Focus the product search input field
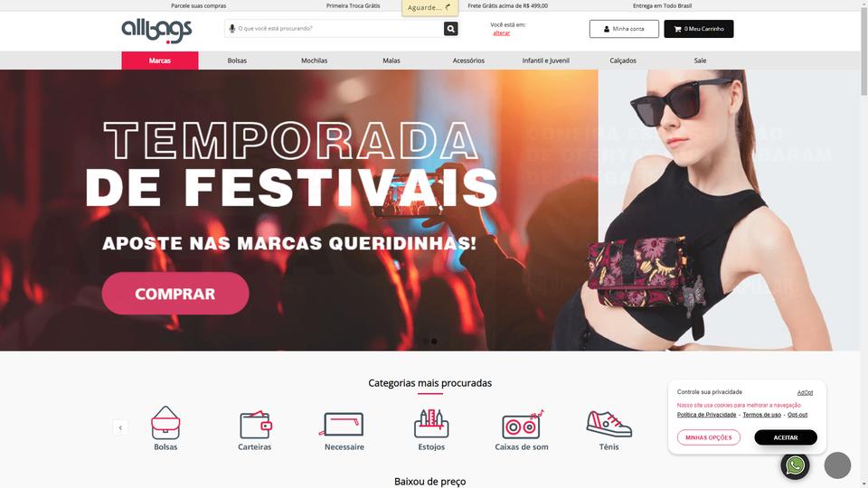This screenshot has width=868, height=488. pos(339,29)
